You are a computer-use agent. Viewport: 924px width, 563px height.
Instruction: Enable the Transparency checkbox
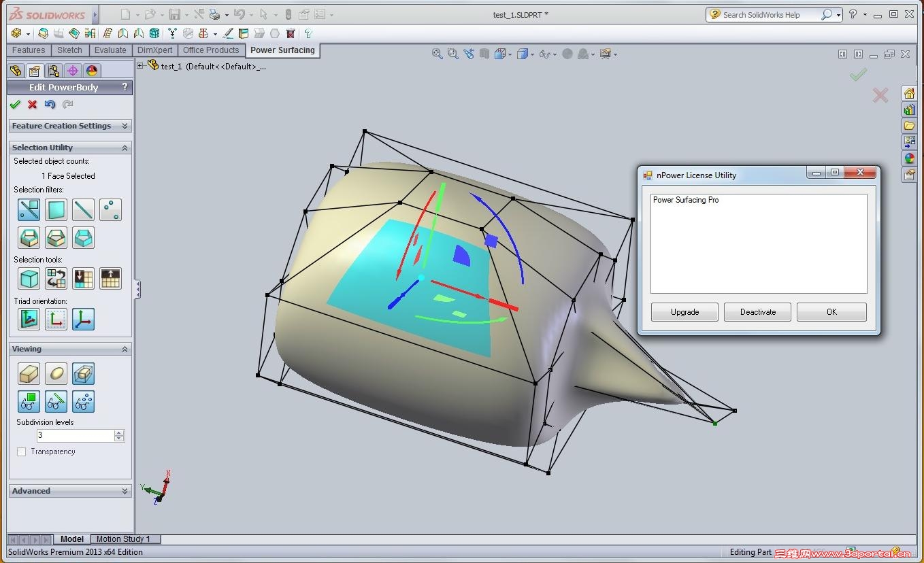click(x=22, y=451)
